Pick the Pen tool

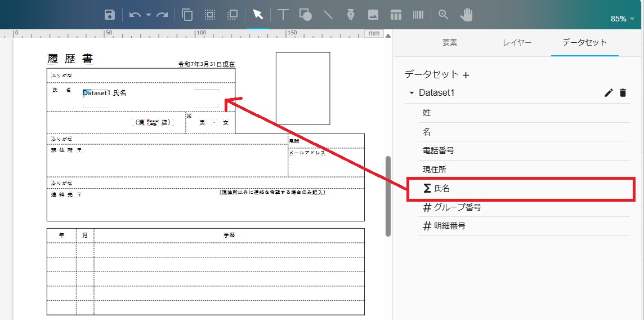pos(351,15)
